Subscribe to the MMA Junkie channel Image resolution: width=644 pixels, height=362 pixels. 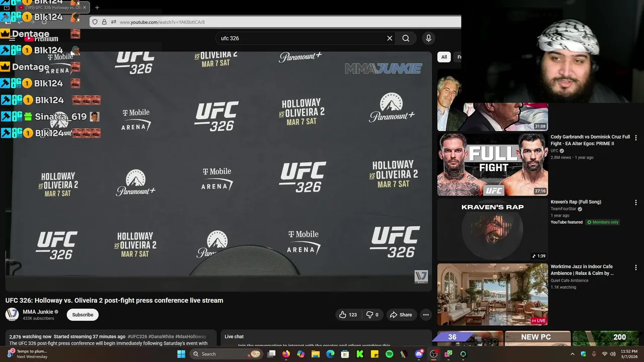(83, 315)
